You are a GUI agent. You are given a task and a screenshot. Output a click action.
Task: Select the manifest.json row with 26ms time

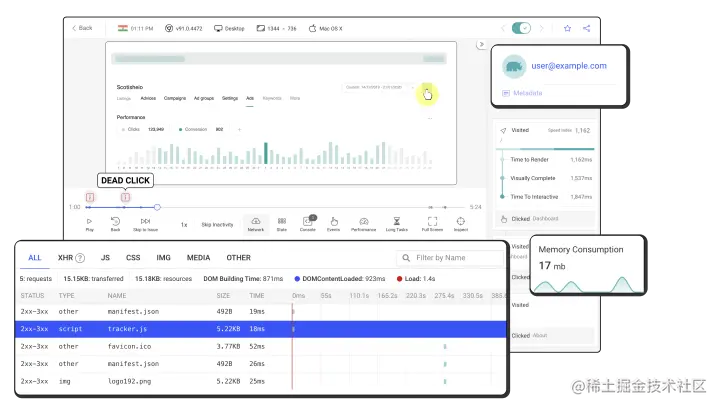point(261,364)
